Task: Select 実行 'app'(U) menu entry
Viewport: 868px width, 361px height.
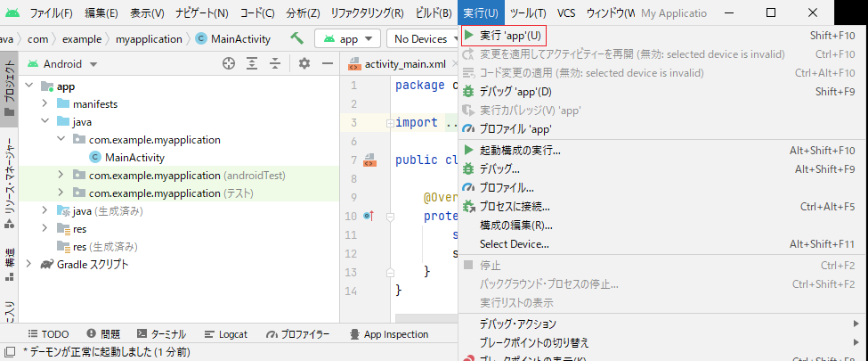Action: tap(662, 36)
